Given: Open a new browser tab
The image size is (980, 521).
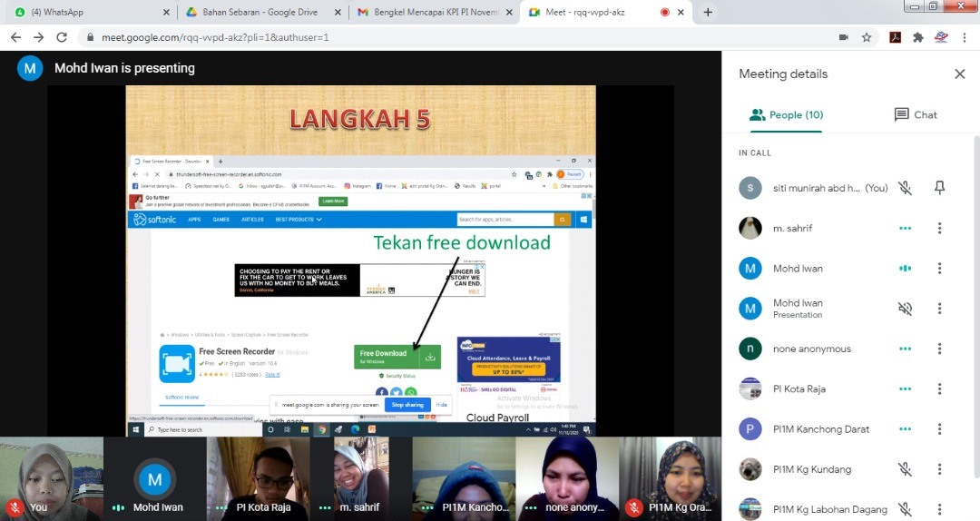Looking at the screenshot, I should pyautogui.click(x=708, y=12).
